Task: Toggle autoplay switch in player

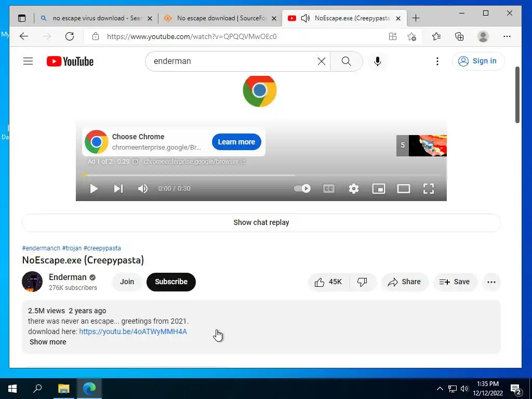Action: click(x=302, y=188)
